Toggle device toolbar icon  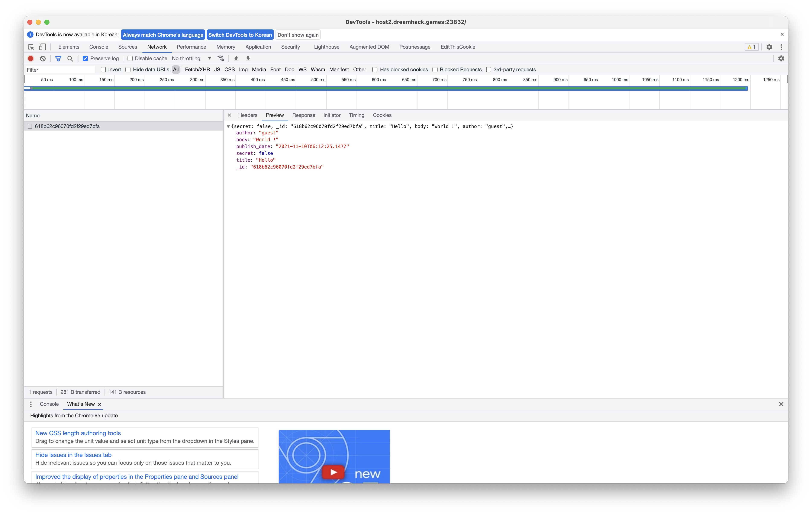(x=42, y=47)
